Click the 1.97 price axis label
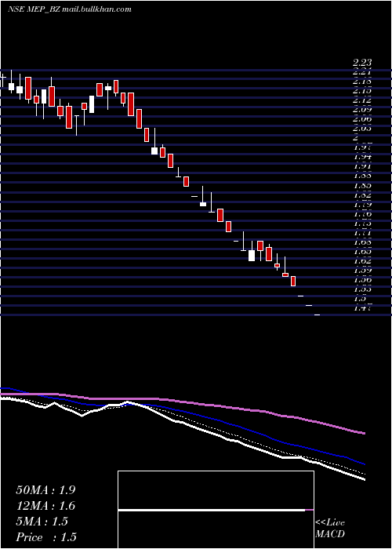 (x=362, y=147)
